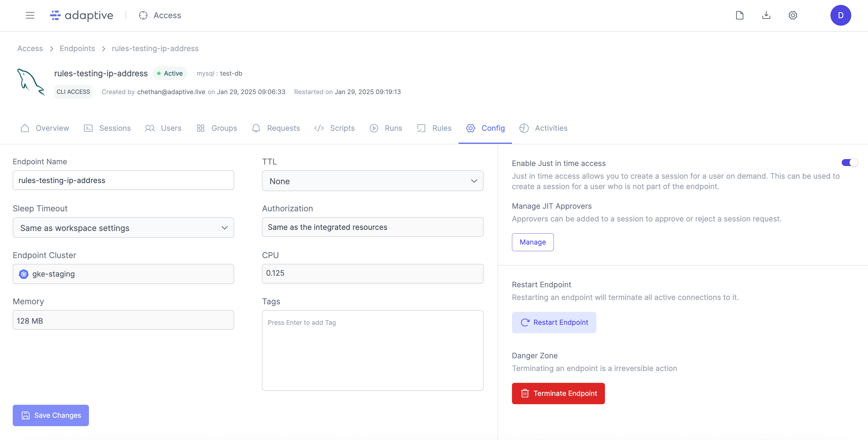Click the Runs play icon

pos(374,128)
